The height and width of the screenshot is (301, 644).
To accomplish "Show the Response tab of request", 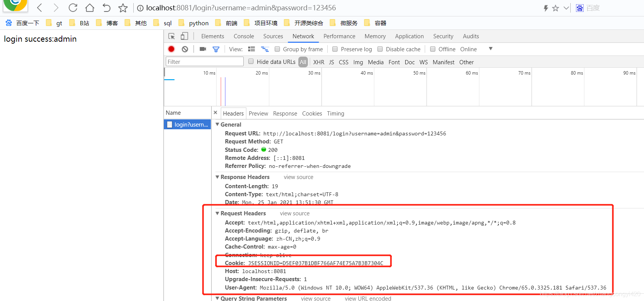I will tap(285, 114).
